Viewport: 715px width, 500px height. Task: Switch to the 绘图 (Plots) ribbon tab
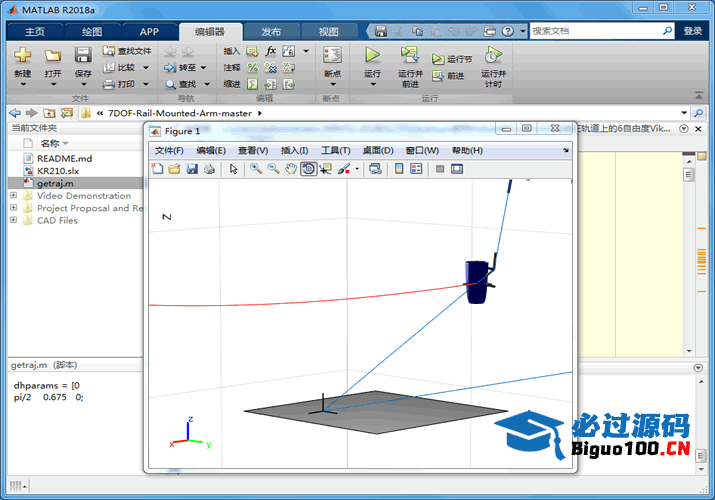pos(92,31)
